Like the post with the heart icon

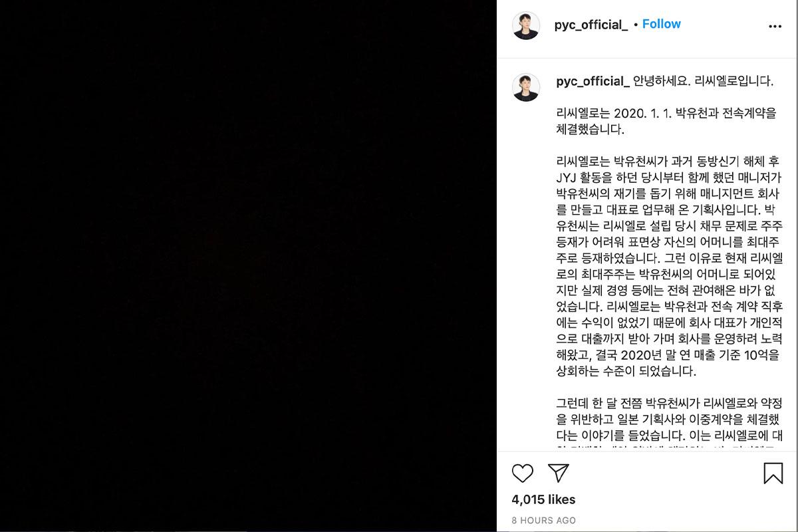point(523,473)
